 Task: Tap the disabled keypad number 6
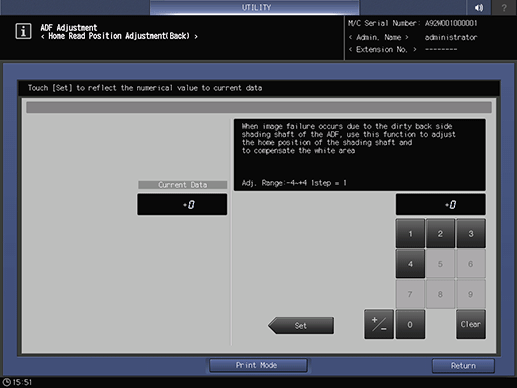coord(471,264)
